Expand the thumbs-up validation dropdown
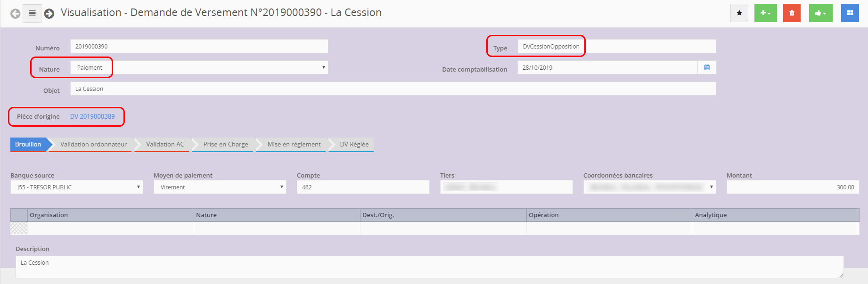Viewport: 868px width, 284px height. point(820,13)
